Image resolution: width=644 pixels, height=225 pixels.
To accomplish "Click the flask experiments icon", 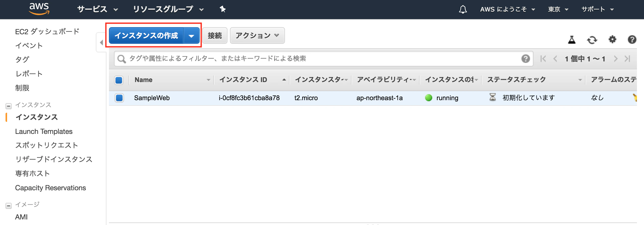I will tap(572, 40).
